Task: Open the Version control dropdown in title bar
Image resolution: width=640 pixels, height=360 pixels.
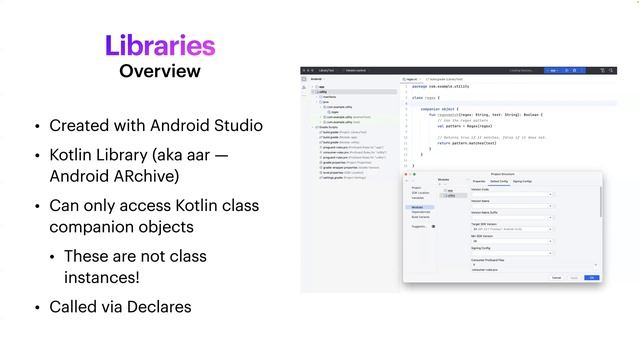Action: [356, 71]
